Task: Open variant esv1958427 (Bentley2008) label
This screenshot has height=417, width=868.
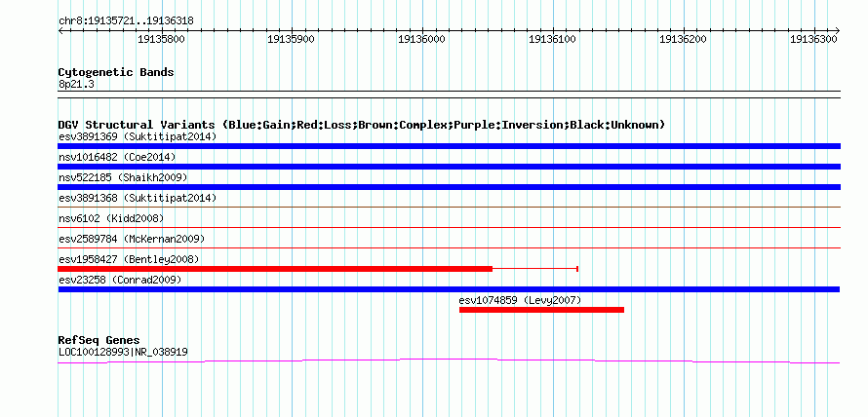Action: (x=129, y=259)
